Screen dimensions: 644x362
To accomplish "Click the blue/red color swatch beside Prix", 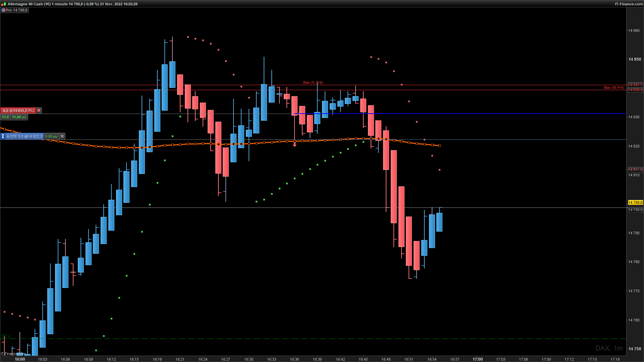I will click(x=3, y=10).
